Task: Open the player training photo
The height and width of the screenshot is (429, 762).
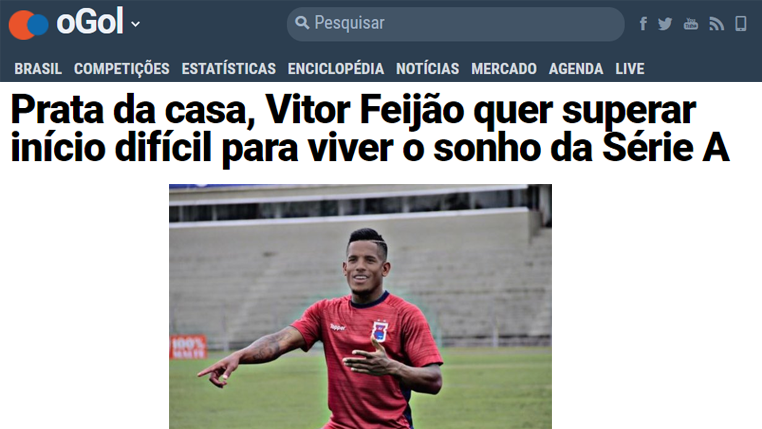Action: click(360, 306)
